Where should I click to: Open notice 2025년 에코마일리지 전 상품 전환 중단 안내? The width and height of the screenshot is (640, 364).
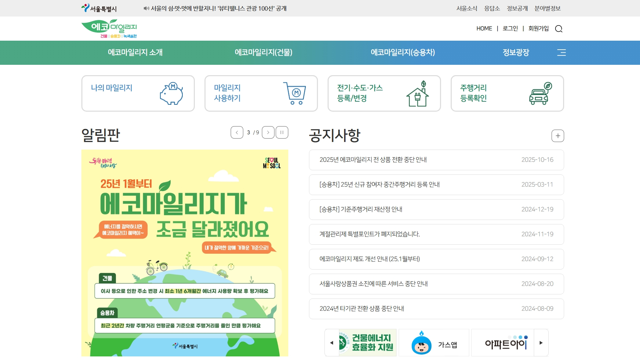coord(437,160)
